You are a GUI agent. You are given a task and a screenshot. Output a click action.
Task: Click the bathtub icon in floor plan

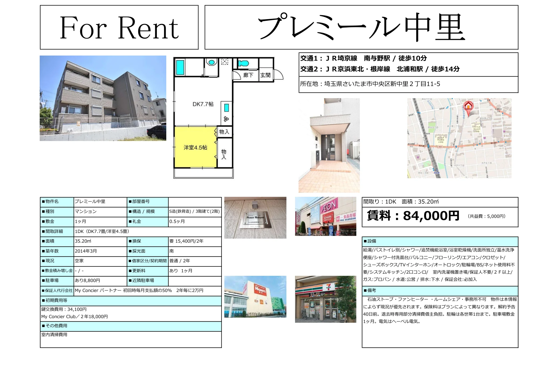tap(180, 67)
